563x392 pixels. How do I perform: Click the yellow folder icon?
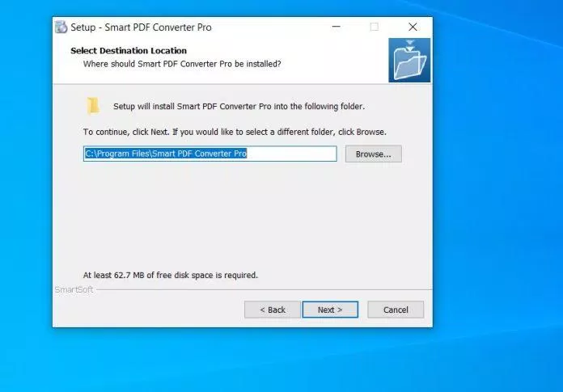click(93, 106)
